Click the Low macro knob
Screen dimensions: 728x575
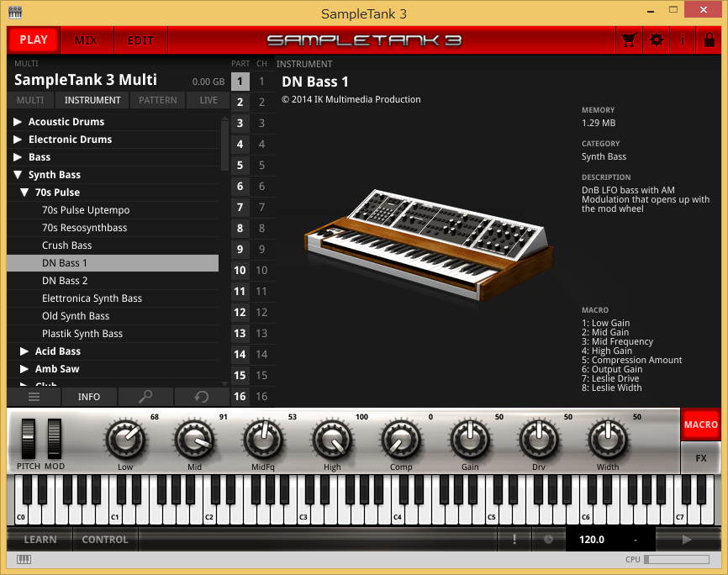(125, 439)
